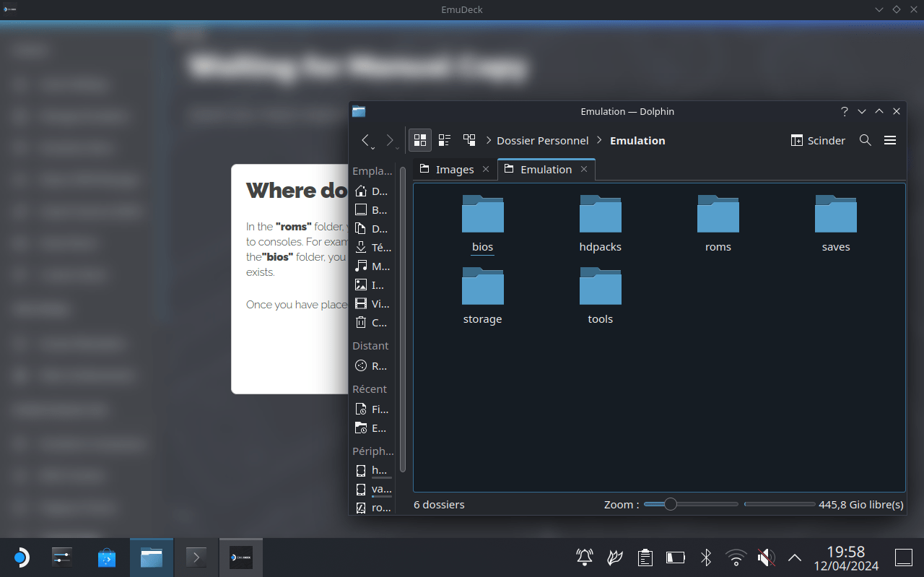Open the music place in sidebar
Image resolution: width=924 pixels, height=577 pixels.
pos(372,266)
